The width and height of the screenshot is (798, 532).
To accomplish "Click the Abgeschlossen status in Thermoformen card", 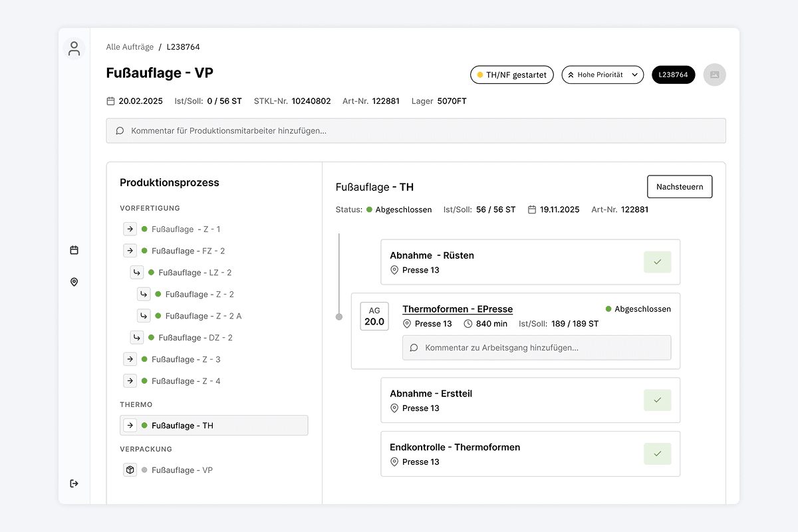I will click(x=638, y=309).
